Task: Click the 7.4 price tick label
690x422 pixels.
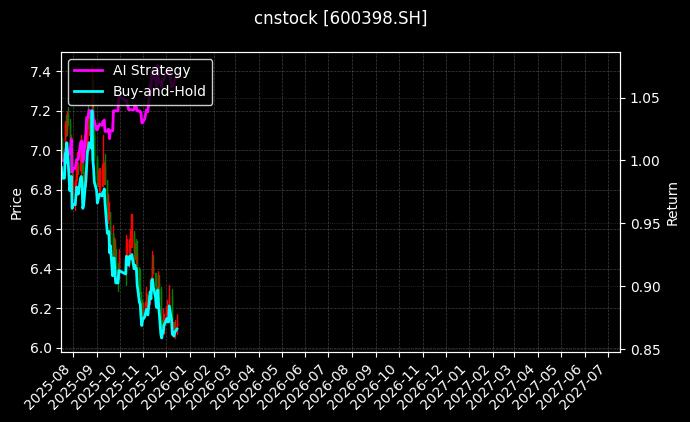Action: (x=40, y=72)
